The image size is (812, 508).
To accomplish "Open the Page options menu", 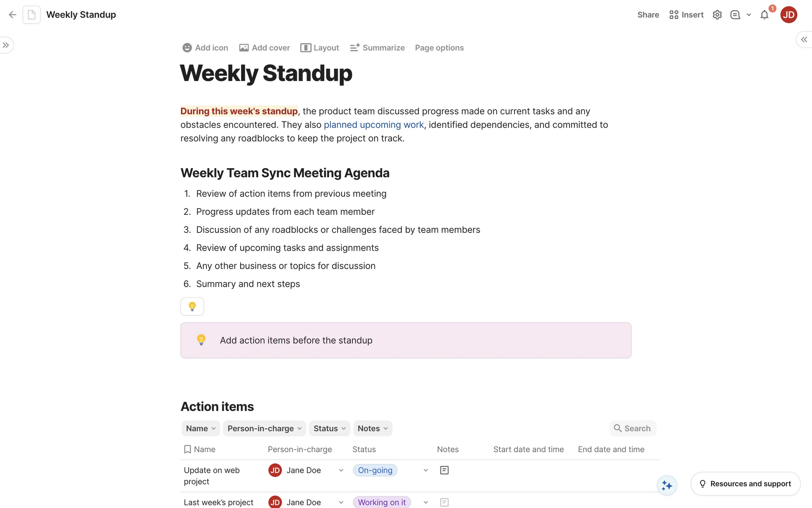I will [x=439, y=47].
